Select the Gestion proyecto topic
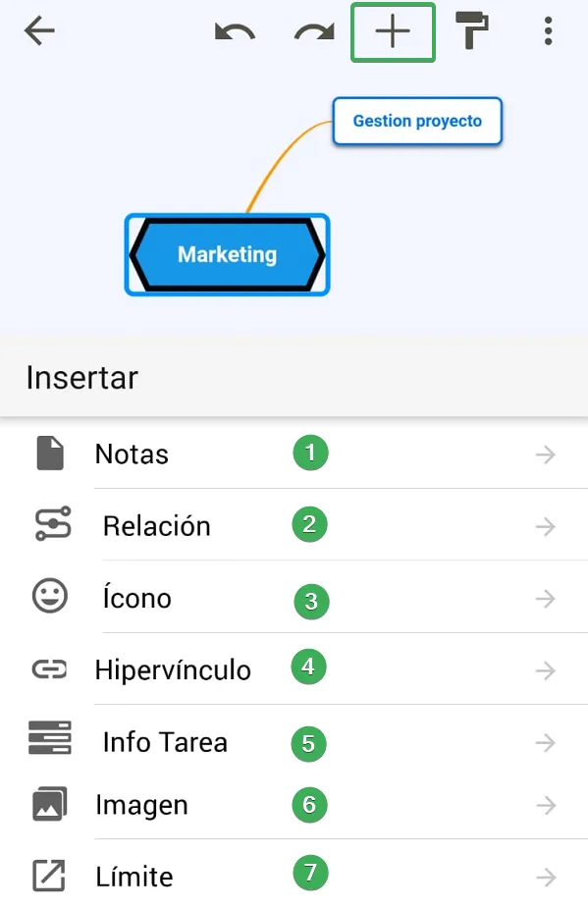The image size is (588, 908). tap(417, 121)
